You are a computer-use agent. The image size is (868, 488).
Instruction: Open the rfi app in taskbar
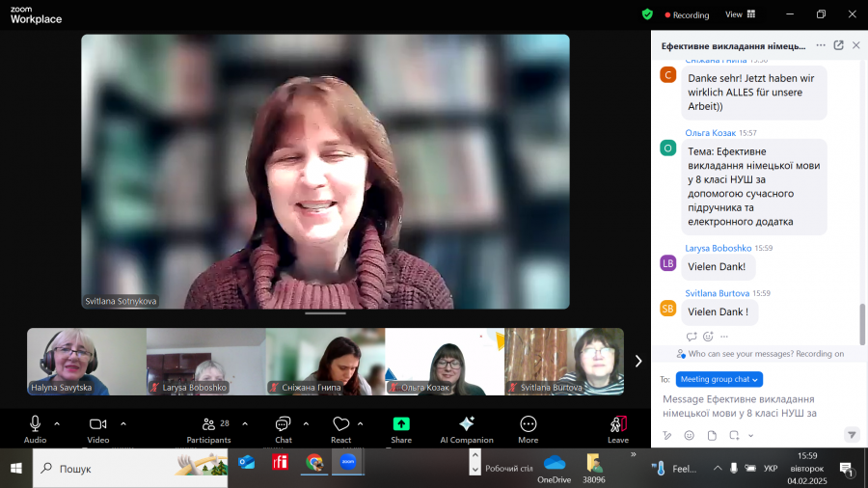pos(280,462)
